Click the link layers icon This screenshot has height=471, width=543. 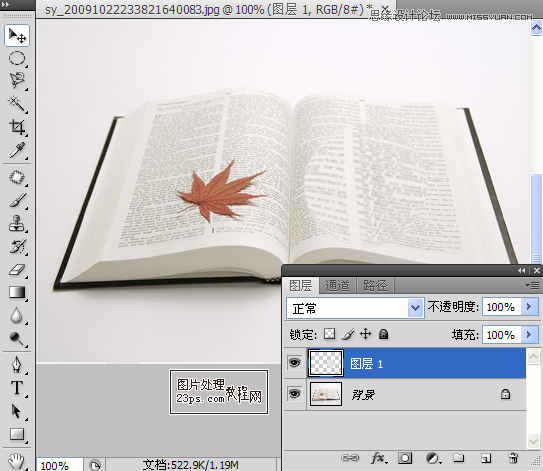(350, 458)
